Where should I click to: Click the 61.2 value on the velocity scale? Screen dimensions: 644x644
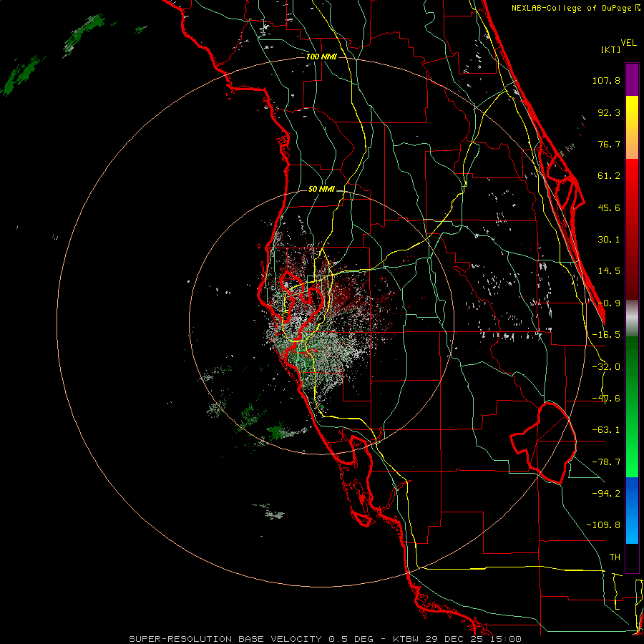point(609,176)
